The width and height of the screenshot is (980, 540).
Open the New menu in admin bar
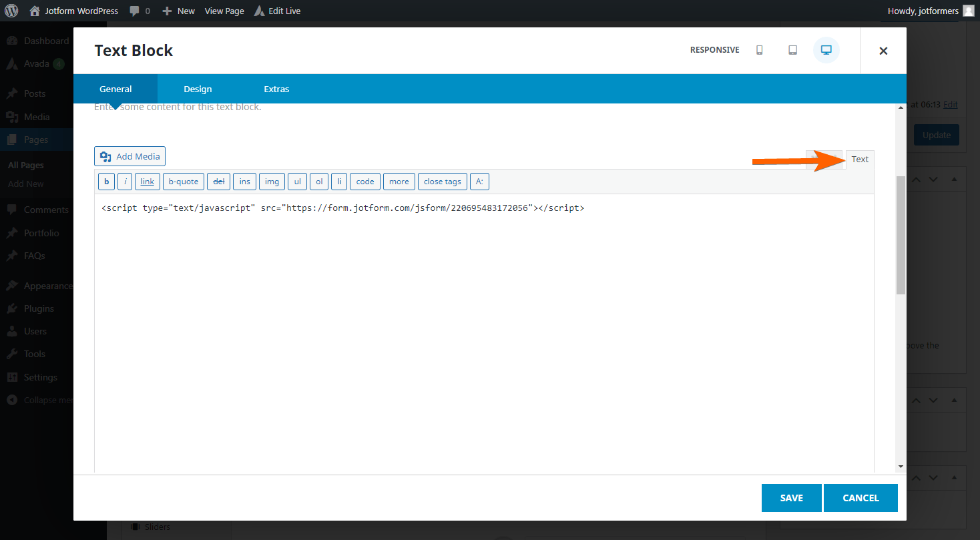[x=179, y=11]
